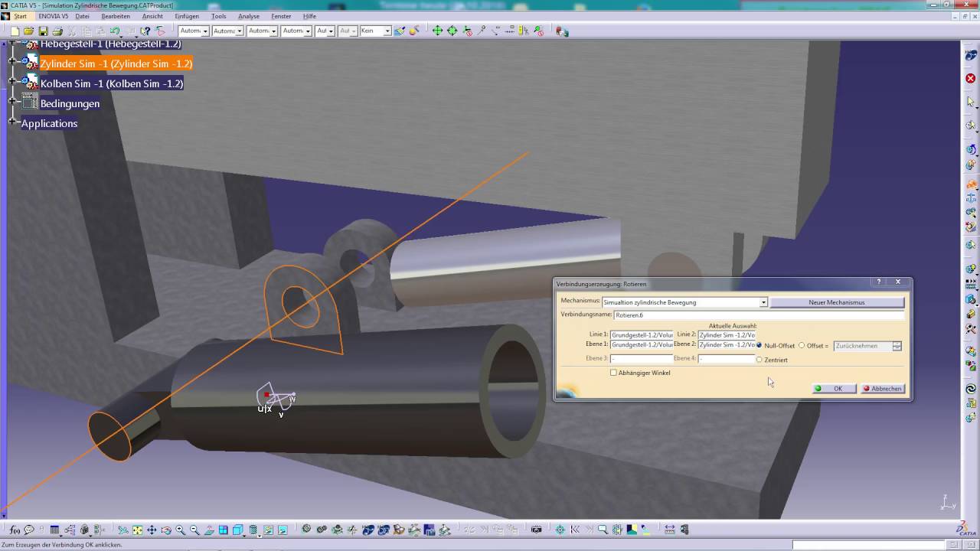The image size is (980, 551).
Task: Click the paintbrush format painter icon
Action: coord(400,31)
